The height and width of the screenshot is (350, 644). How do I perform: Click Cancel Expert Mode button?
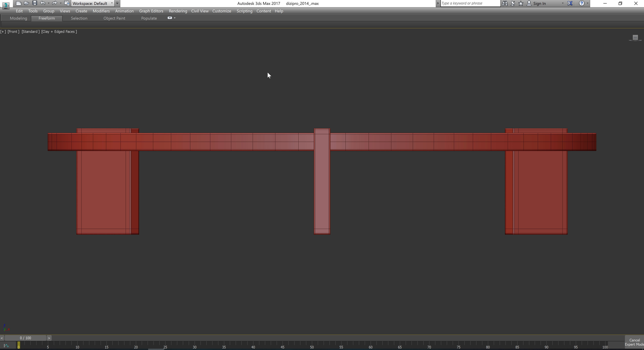click(x=634, y=342)
